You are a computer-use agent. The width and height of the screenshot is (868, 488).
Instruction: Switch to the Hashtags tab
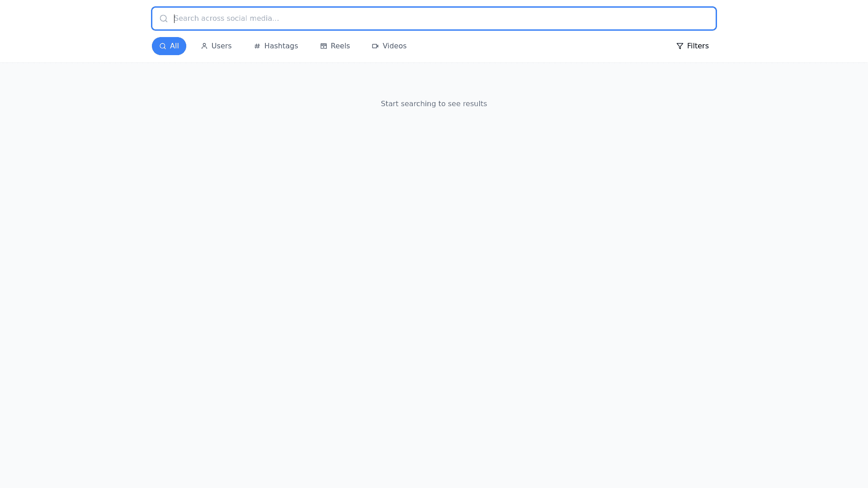pos(276,46)
